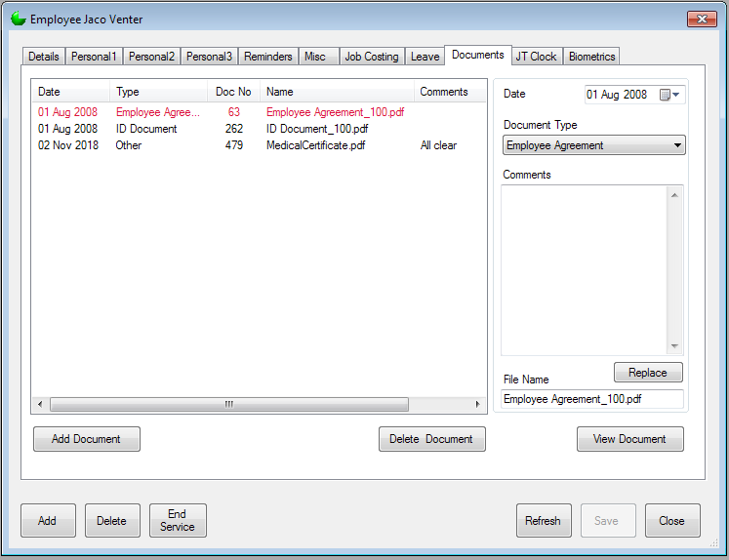Sort by the Doc No column header
729x560 pixels.
click(x=234, y=92)
